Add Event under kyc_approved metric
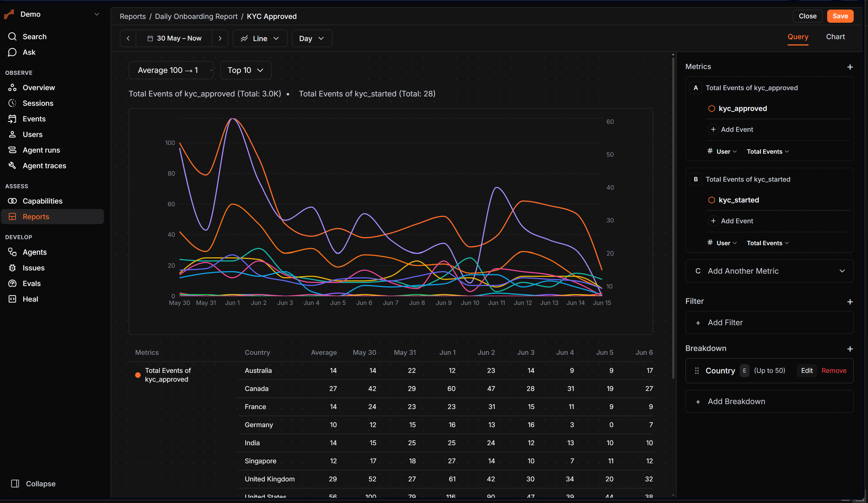The image size is (868, 503). click(x=731, y=130)
